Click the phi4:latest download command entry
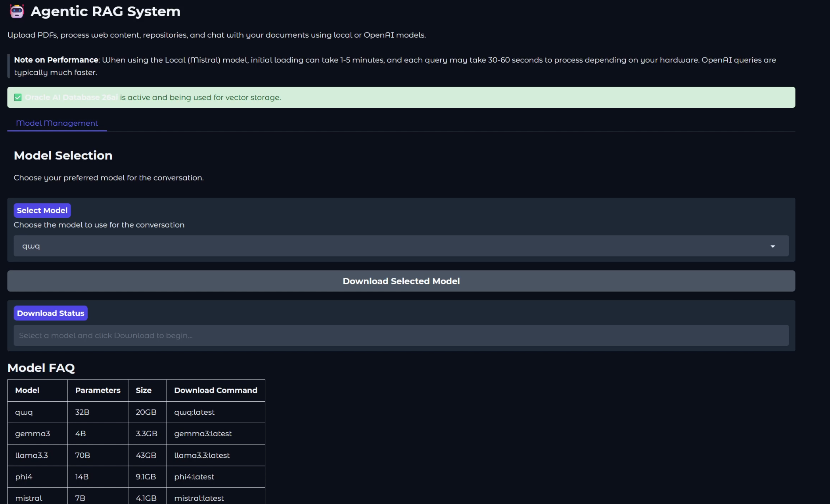This screenshot has height=504, width=830. click(x=194, y=477)
